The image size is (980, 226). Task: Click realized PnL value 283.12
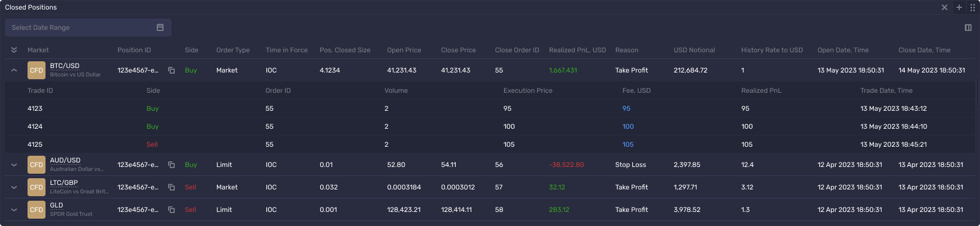coord(559,210)
